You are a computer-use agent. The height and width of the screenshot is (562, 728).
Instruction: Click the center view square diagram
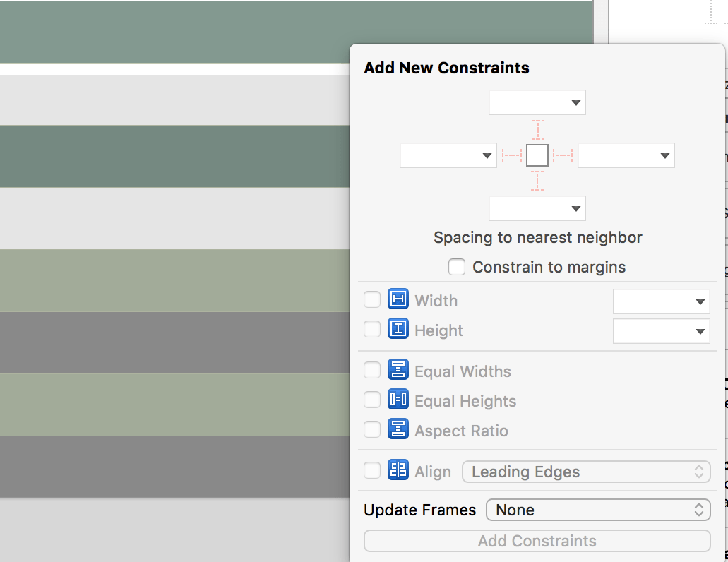point(537,155)
